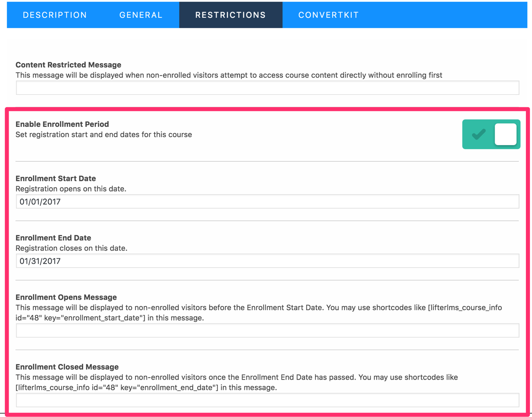Click the 'Enrollment Start Date' label

pyautogui.click(x=56, y=178)
